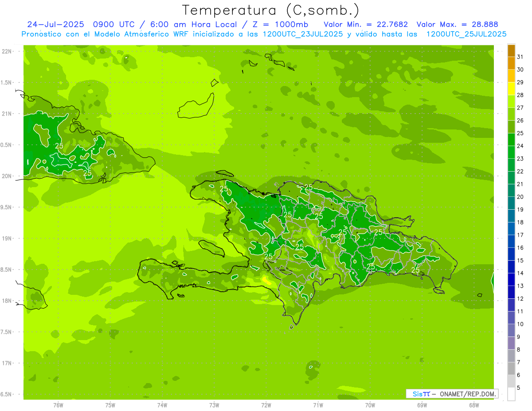
Task: Click the purple legend band between 9 and 10
Action: point(511,330)
